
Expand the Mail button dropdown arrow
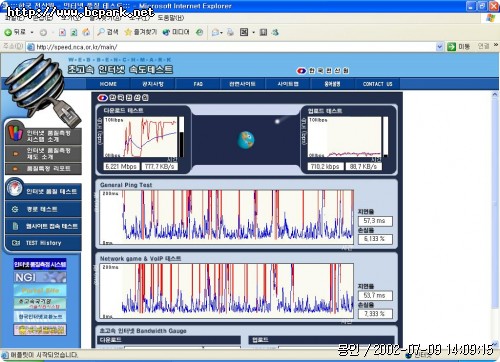point(221,33)
